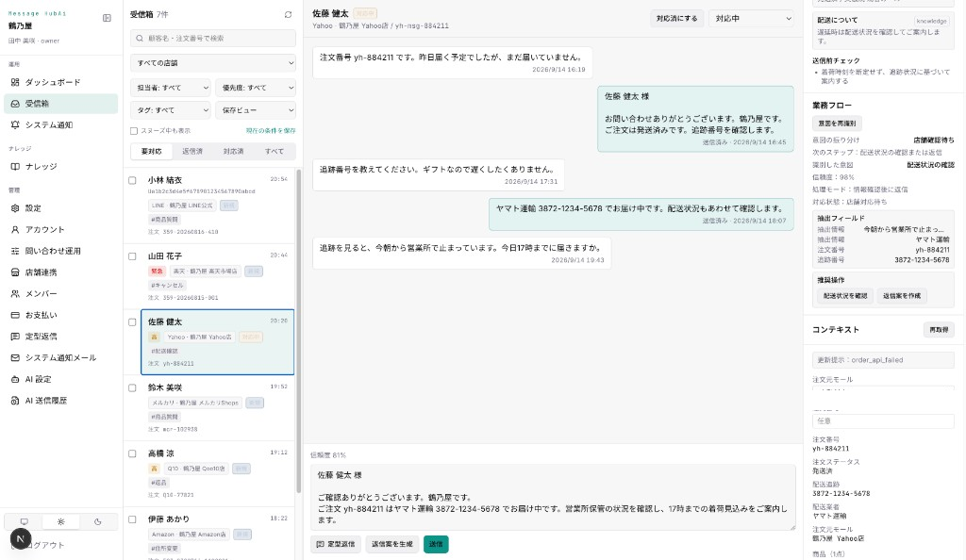Viewport: 966px width, 560px height.
Task: Open the 優先度: すべて dropdown
Action: coord(256,88)
